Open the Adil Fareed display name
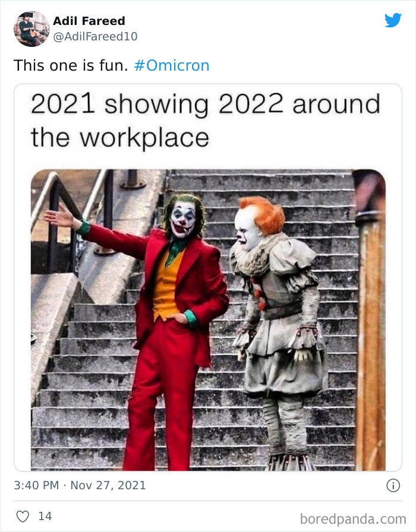416x532 pixels. point(89,21)
